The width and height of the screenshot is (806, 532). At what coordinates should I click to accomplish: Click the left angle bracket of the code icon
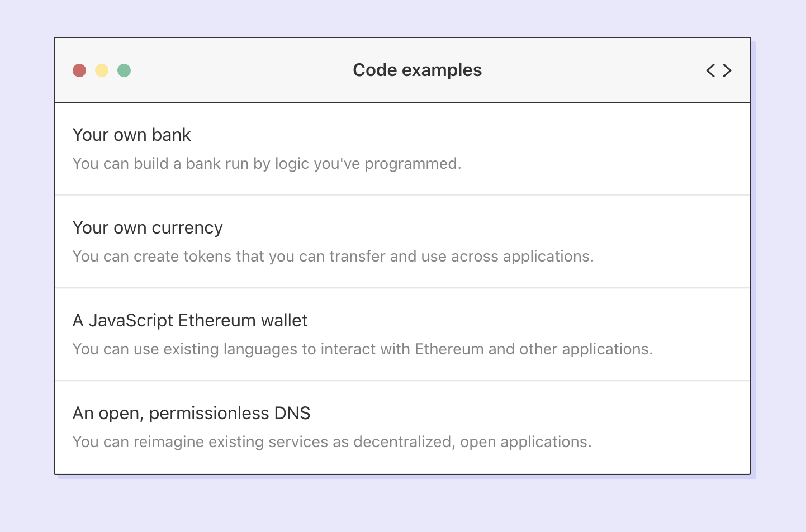click(x=710, y=70)
